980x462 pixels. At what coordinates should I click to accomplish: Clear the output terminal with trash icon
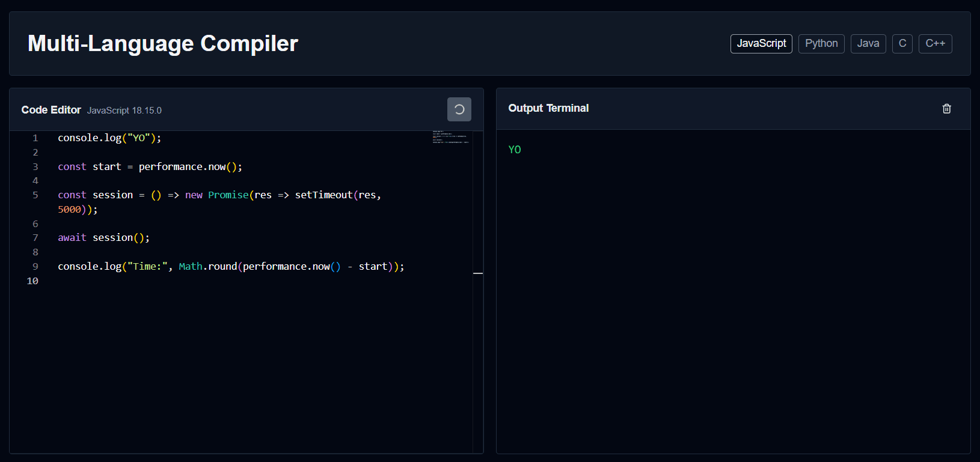tap(946, 109)
